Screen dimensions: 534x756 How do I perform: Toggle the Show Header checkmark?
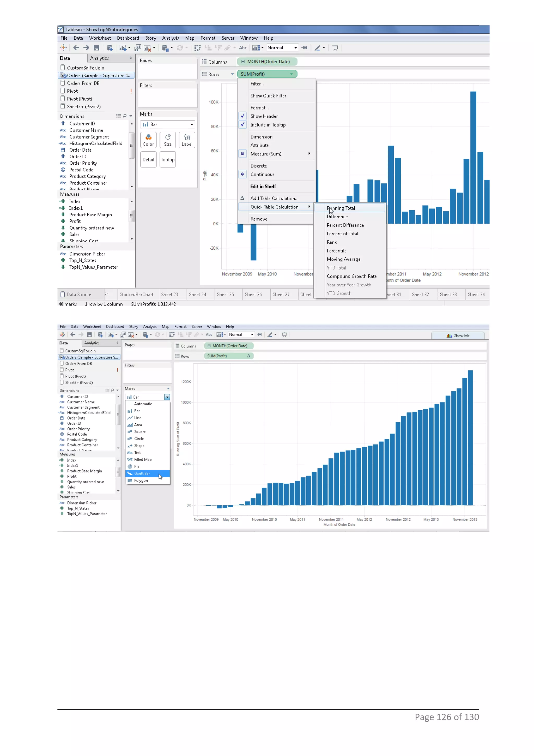(x=264, y=116)
